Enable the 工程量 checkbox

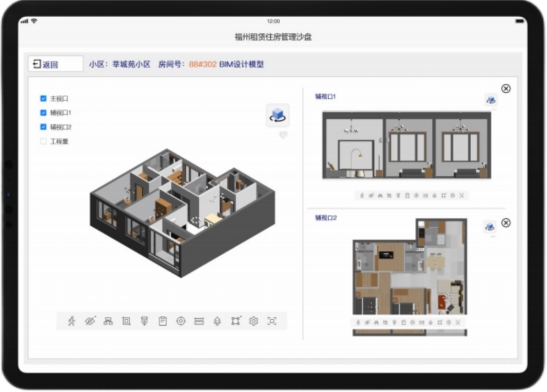[x=43, y=141]
